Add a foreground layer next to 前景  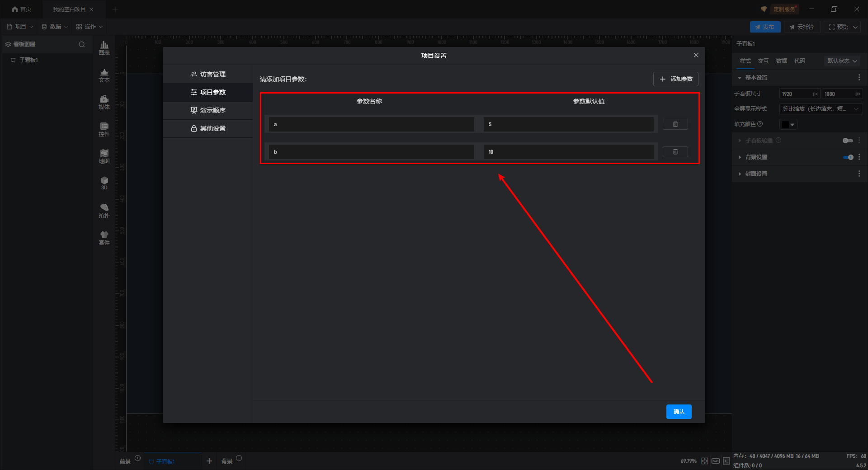[x=138, y=458]
